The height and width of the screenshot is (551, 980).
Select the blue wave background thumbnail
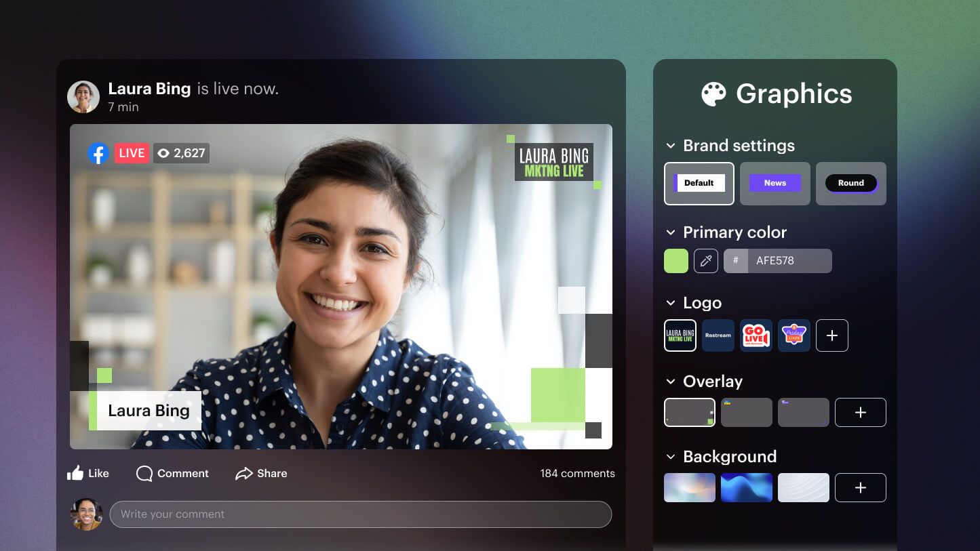pos(746,487)
